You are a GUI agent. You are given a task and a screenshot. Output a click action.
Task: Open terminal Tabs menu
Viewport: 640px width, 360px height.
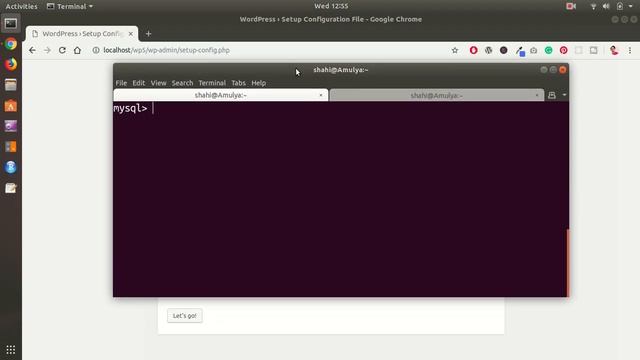tap(238, 83)
